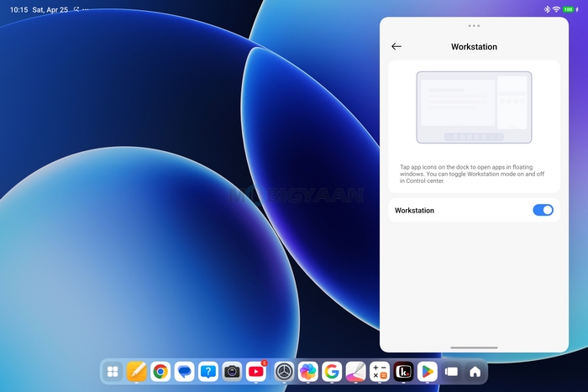Viewport: 588px width, 392px height.
Task: Open the page-curl drawing app in dock
Action: pos(356,371)
